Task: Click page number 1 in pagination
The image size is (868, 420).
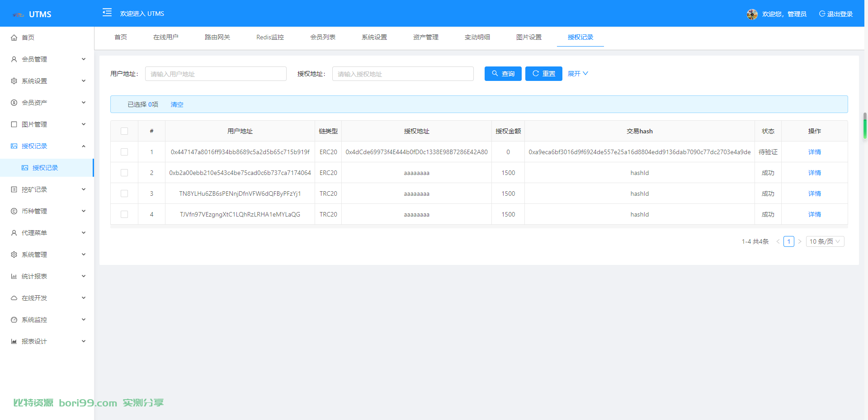Action: pos(789,241)
